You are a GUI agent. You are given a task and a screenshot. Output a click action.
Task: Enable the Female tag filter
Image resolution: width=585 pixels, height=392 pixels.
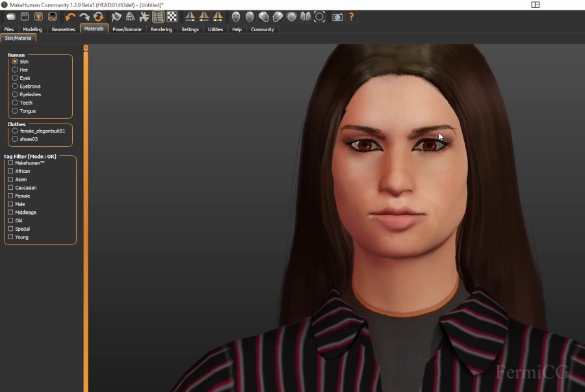point(10,196)
